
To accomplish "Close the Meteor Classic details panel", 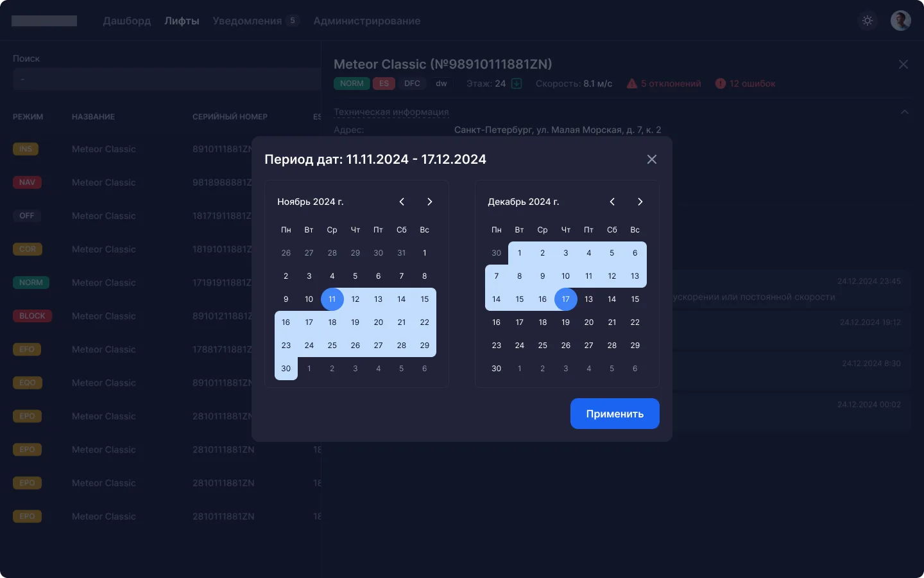I will point(903,64).
